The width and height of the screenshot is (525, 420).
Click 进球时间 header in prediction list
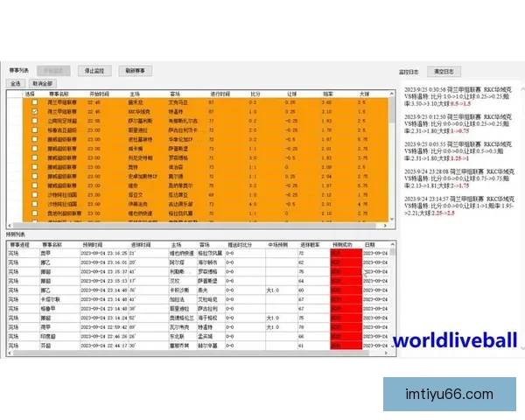coord(141,245)
